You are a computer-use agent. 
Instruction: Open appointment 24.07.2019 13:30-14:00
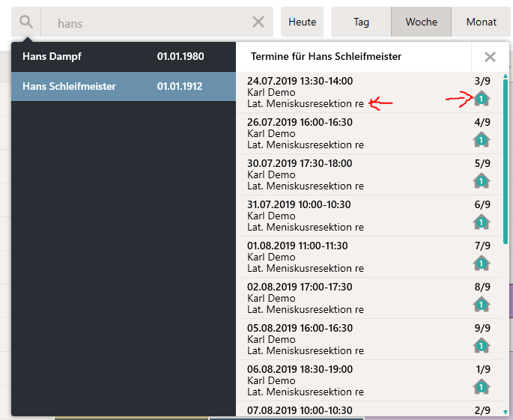368,93
